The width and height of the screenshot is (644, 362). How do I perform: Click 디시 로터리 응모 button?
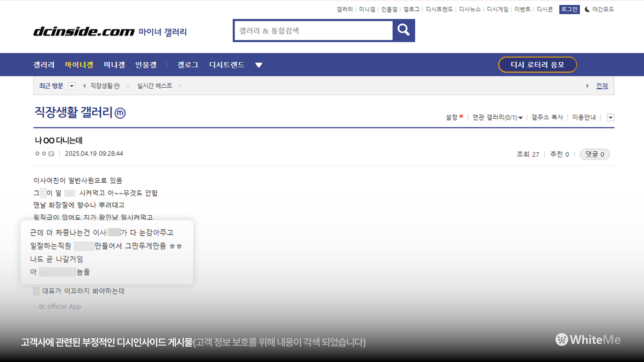[x=538, y=65]
